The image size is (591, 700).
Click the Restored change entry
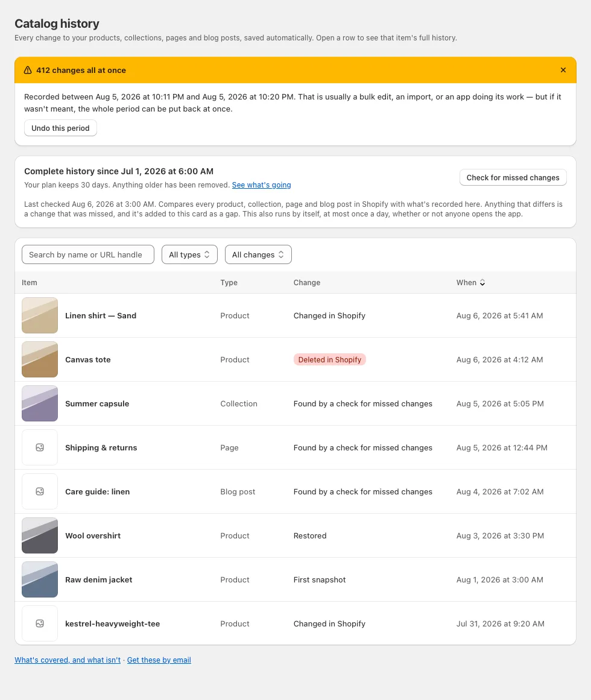[x=310, y=536]
